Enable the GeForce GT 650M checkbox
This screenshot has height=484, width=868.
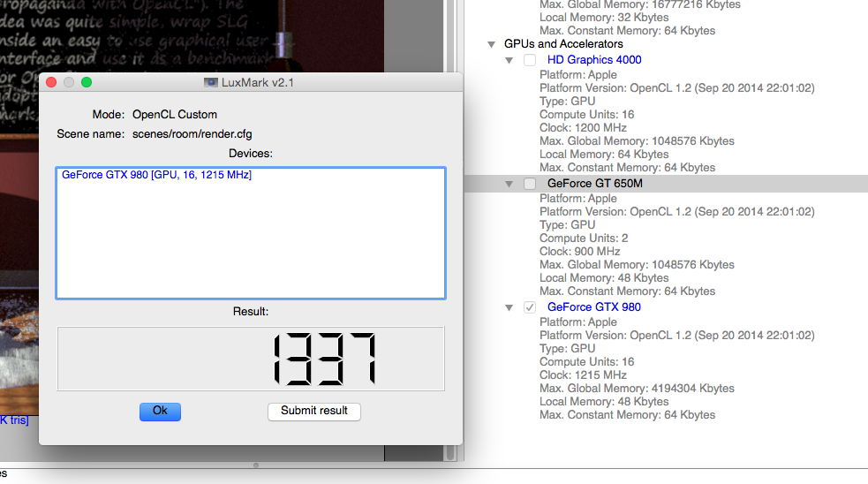[x=530, y=184]
